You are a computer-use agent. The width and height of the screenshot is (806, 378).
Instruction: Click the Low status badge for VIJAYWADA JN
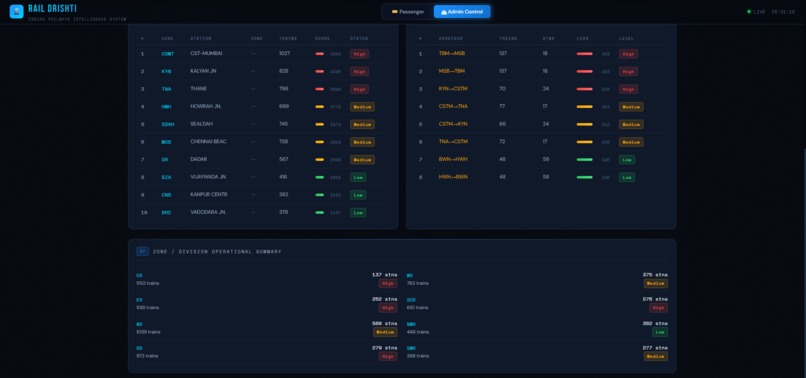[x=358, y=177]
